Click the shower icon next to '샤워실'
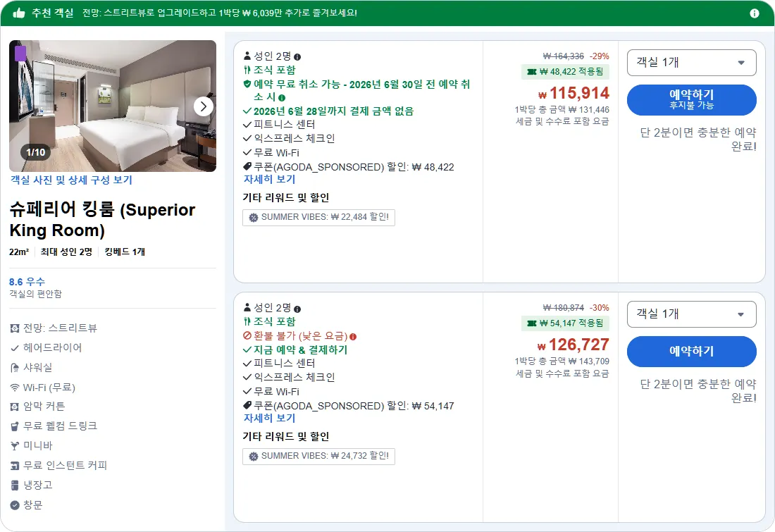Screen dimensions: 775x532 15,368
